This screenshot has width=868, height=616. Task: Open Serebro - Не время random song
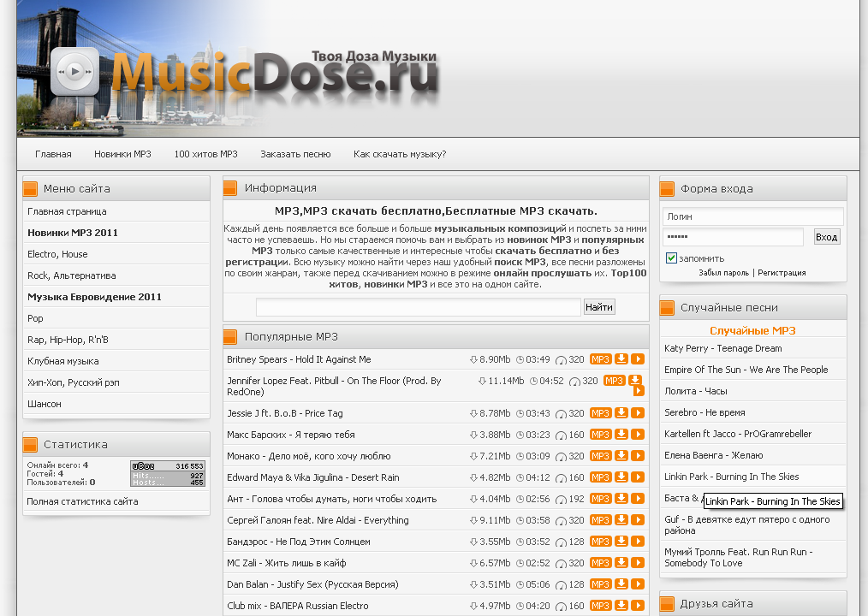tap(705, 412)
